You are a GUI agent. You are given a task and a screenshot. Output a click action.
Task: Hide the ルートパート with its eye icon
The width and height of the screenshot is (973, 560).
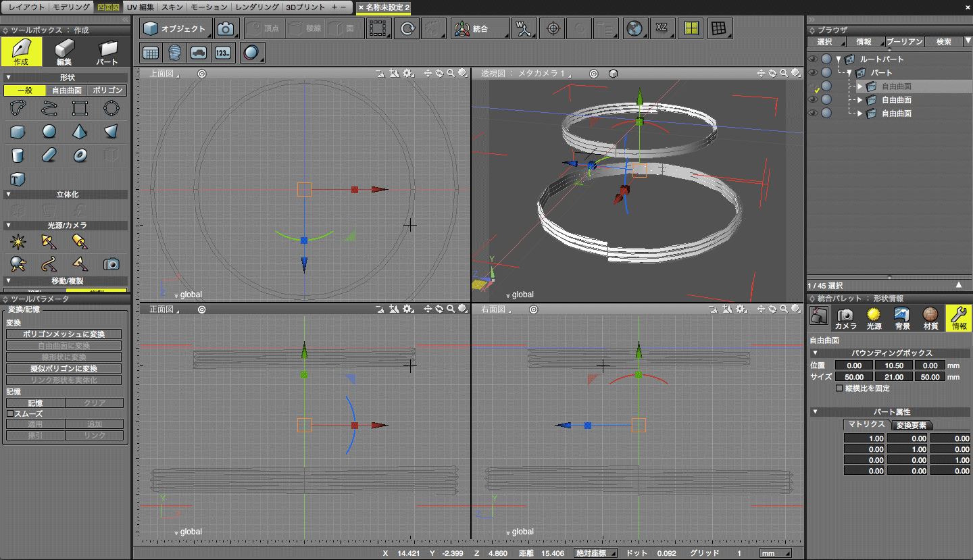pos(813,59)
